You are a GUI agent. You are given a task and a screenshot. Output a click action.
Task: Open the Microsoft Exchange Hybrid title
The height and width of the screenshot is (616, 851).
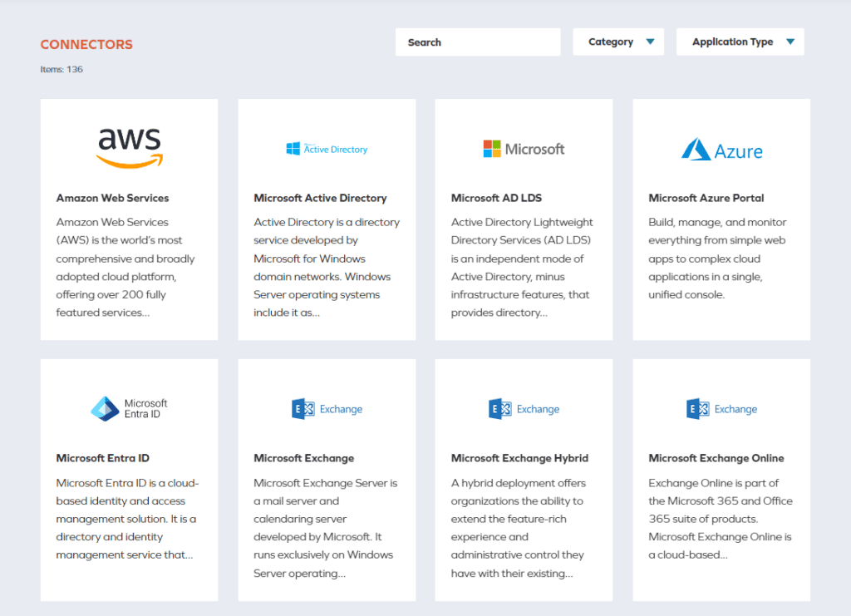519,458
